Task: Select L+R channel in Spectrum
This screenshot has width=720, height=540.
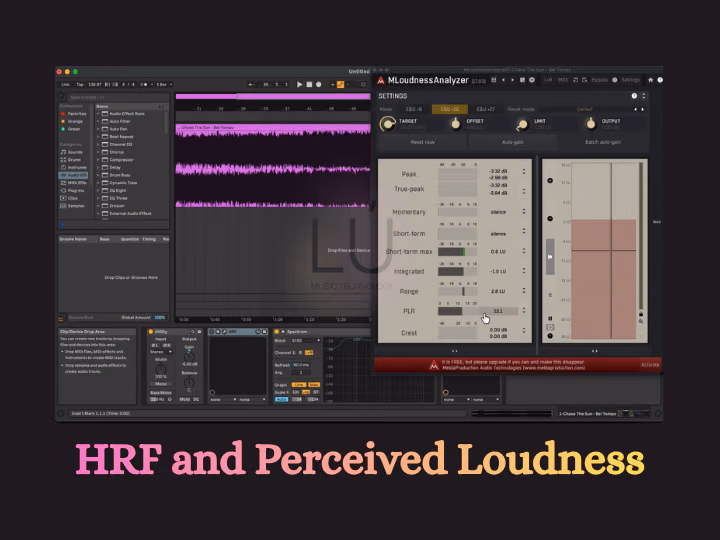Action: point(309,353)
